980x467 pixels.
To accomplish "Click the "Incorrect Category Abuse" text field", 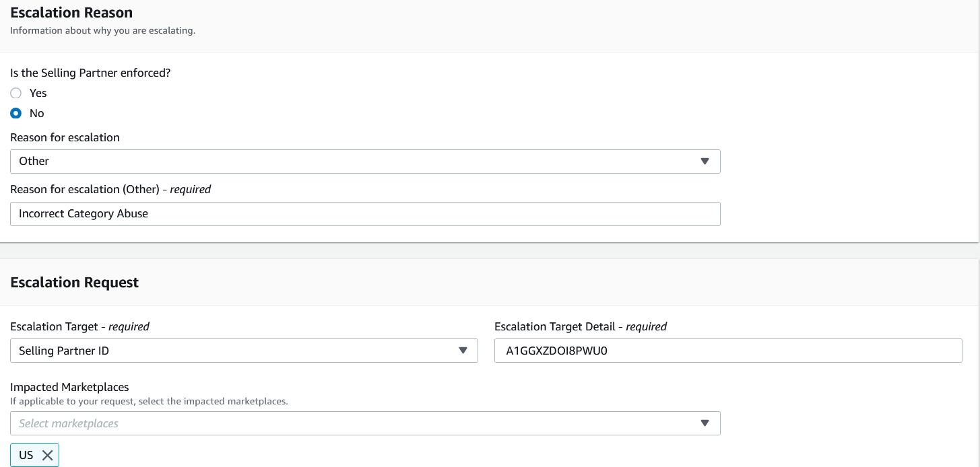I will pyautogui.click(x=364, y=214).
